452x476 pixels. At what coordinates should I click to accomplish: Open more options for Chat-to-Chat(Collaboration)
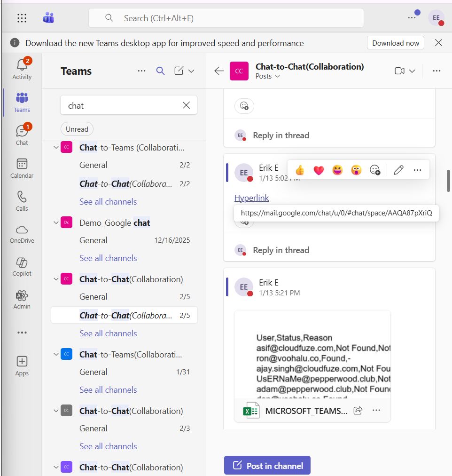[x=436, y=71]
